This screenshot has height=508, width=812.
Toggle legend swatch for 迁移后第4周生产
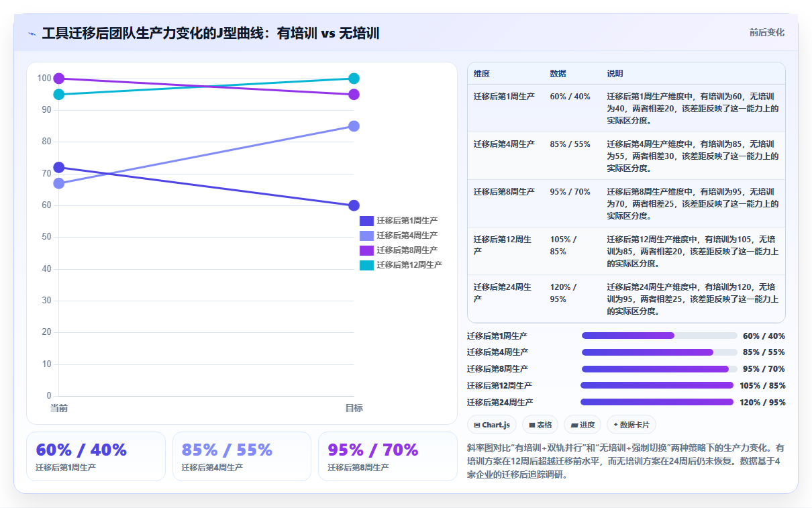click(366, 236)
